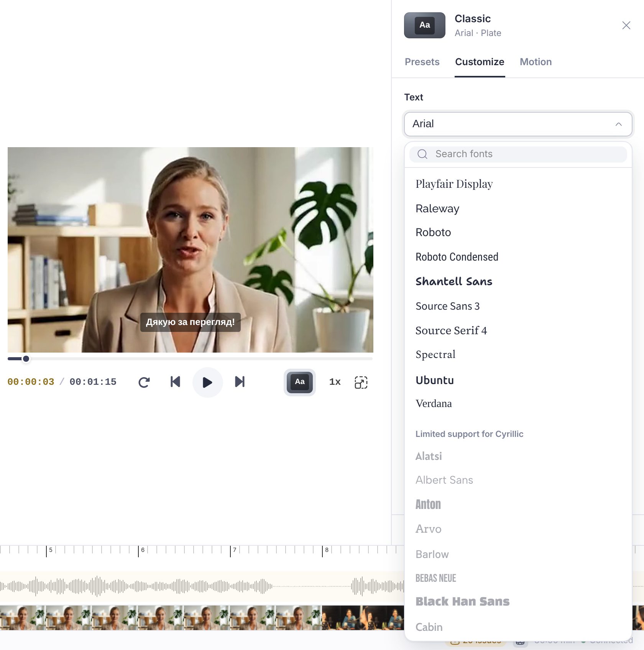
Task: Click the audio waveform track
Action: pos(202,586)
